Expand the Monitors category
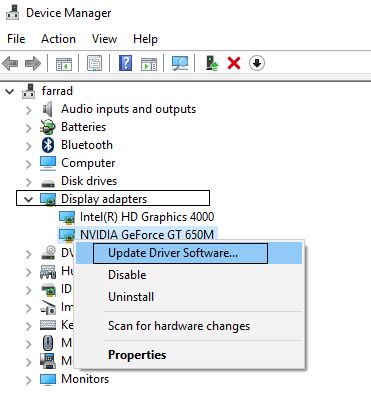 coord(29,380)
